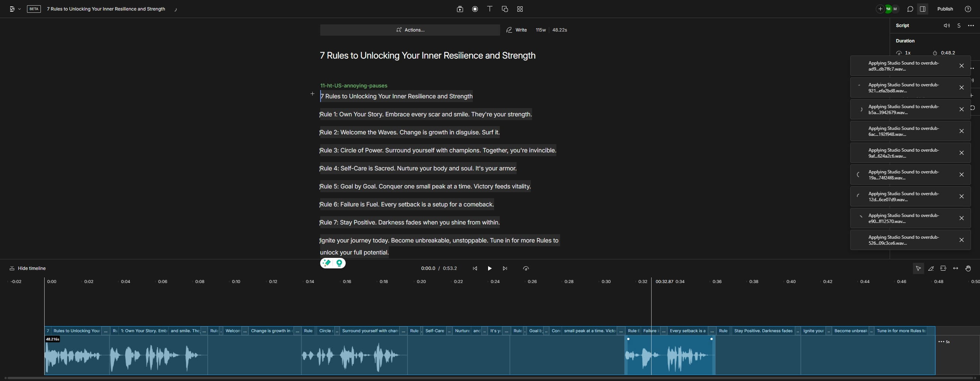This screenshot has height=381, width=980.
Task: Click the green lightbulb floating icon
Action: pos(339,263)
